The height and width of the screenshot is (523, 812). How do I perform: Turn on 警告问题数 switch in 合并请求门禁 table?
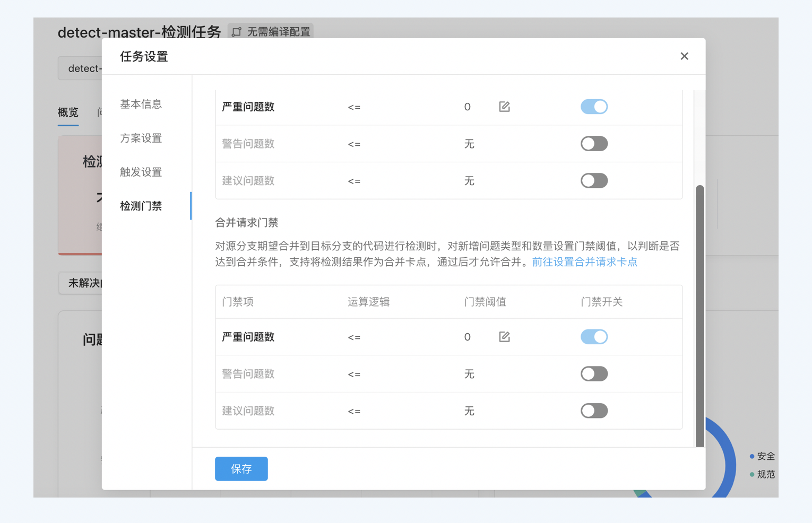point(594,374)
